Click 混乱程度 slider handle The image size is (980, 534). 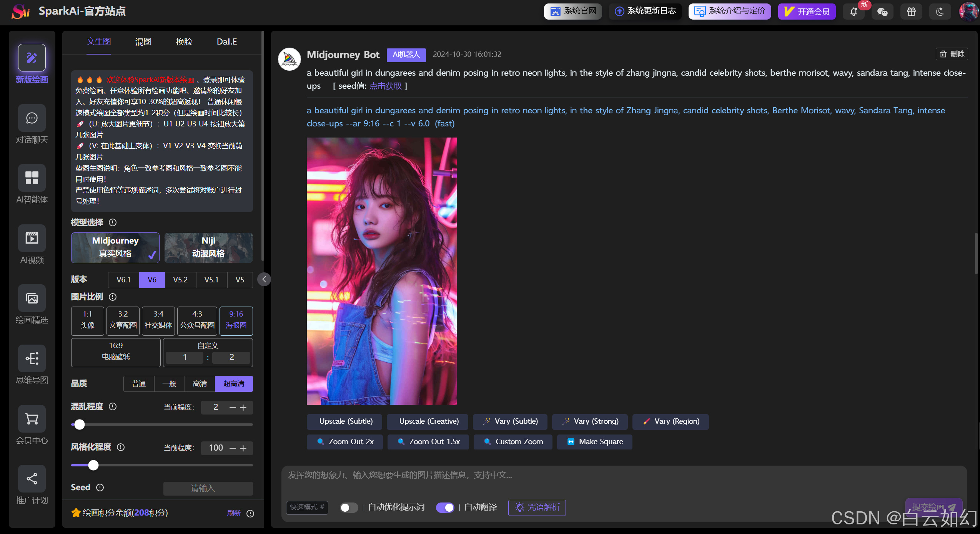[x=80, y=425]
